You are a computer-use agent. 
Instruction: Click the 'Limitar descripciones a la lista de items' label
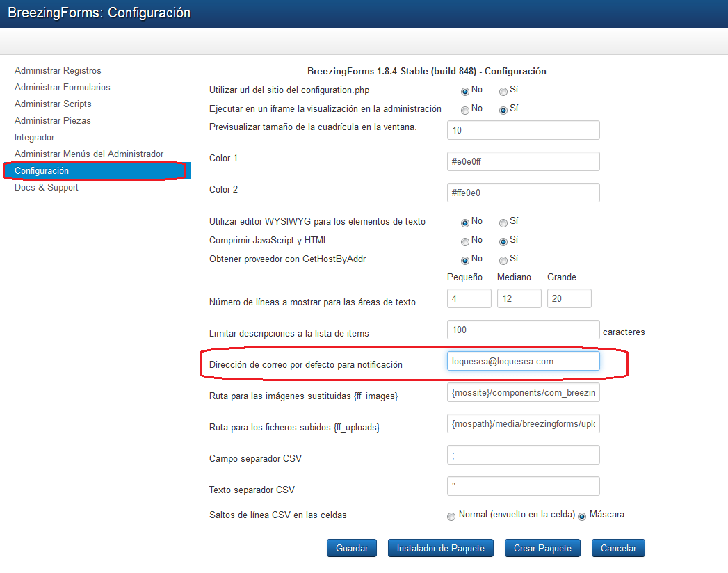click(x=289, y=333)
